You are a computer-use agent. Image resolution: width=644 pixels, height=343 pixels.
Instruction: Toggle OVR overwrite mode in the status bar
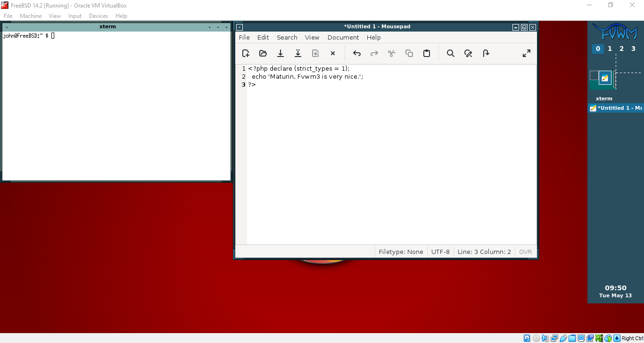tap(525, 252)
